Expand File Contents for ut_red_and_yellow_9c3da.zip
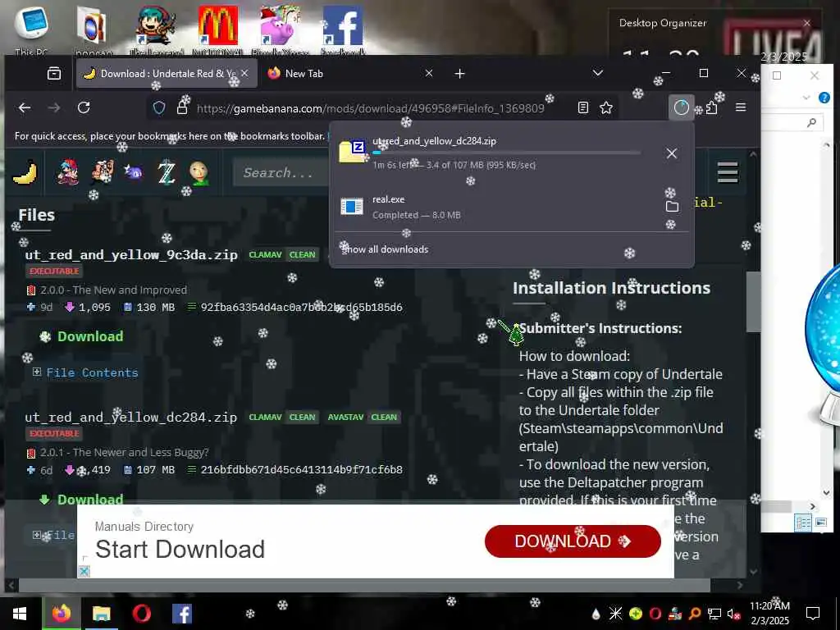This screenshot has height=630, width=840. (x=85, y=372)
